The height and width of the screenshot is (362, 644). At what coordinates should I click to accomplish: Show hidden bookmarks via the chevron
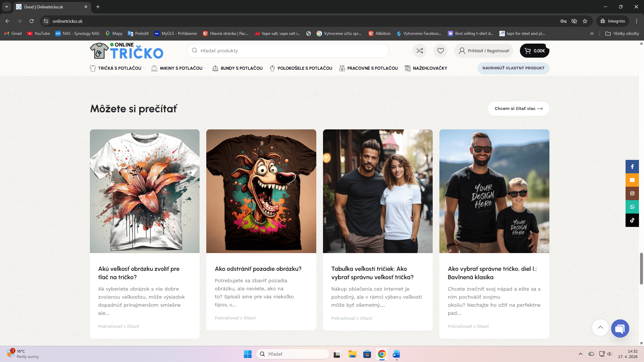592,34
